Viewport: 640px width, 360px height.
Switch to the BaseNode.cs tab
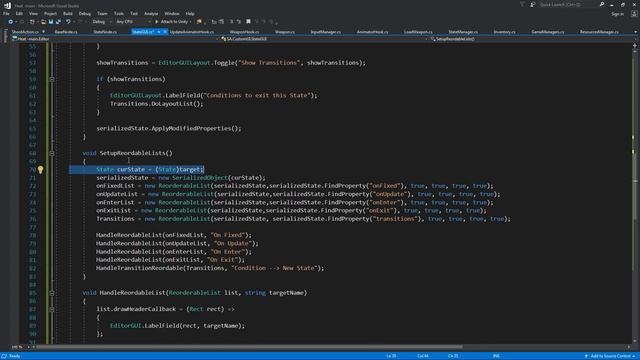click(x=66, y=31)
